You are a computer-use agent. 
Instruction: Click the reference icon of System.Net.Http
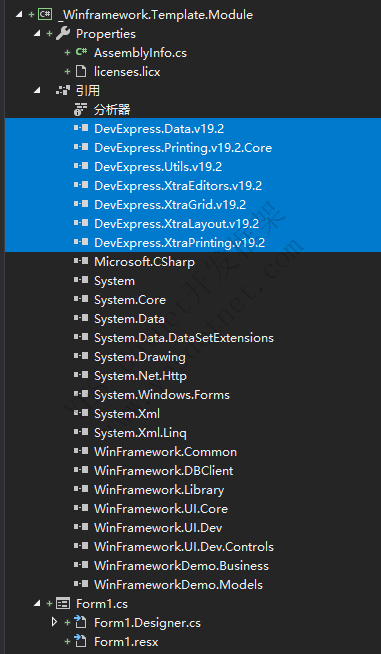(81, 375)
